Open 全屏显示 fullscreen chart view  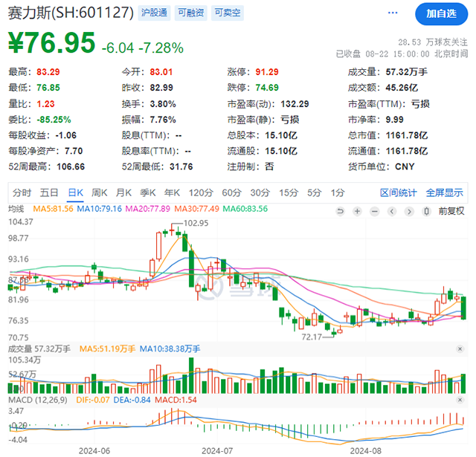(445, 192)
